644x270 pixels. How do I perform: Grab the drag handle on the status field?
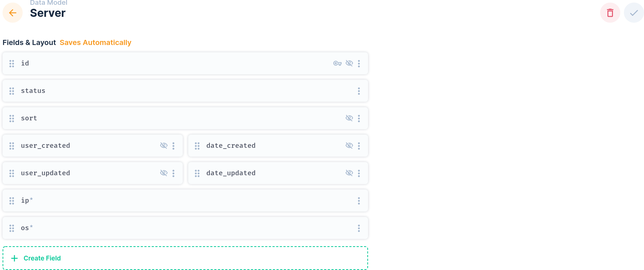(11, 91)
